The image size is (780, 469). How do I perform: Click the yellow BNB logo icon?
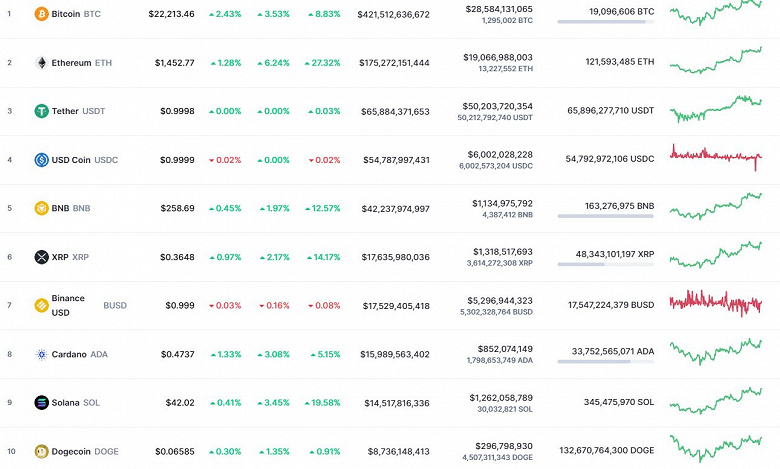[41, 208]
